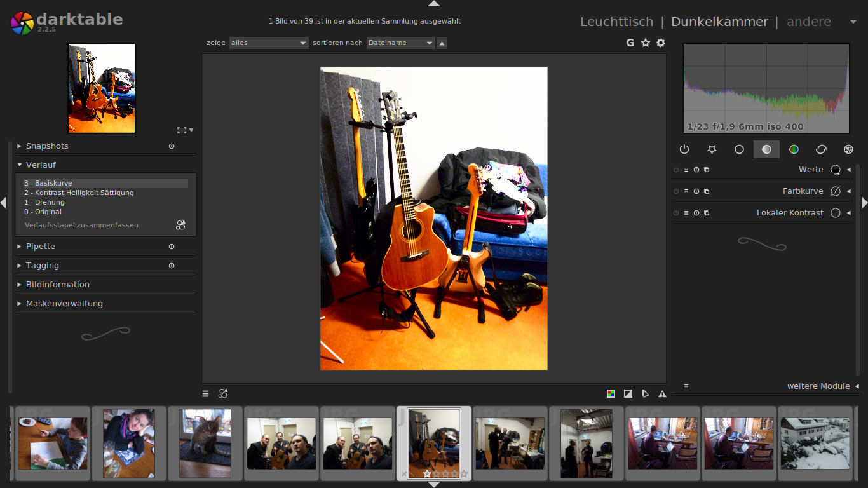
Task: Select history '2 - Kontrast Helligkeit Sättigung'
Action: pyautogui.click(x=105, y=193)
